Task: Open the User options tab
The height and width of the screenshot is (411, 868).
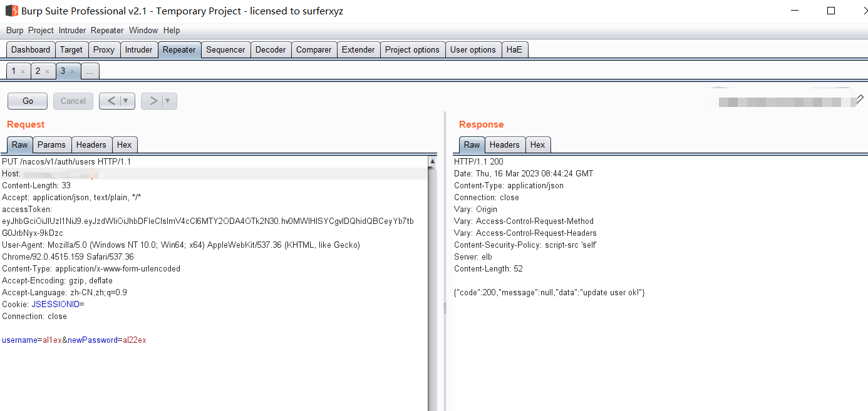Action: [x=473, y=49]
